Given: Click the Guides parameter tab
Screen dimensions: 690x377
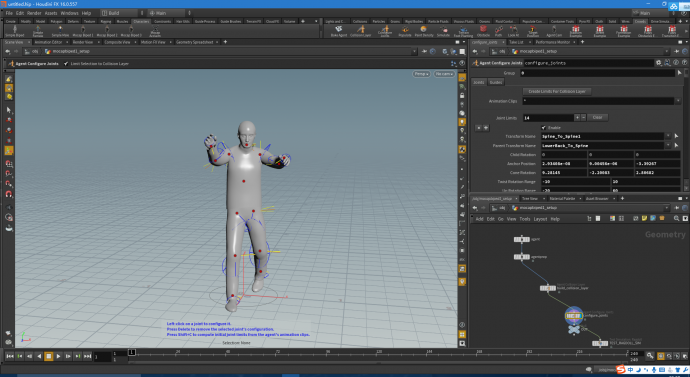Looking at the screenshot, I should 496,82.
